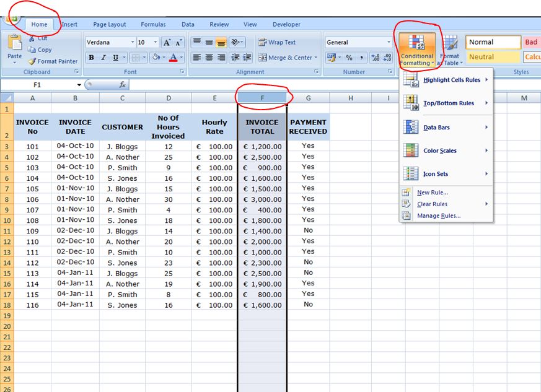
Task: Open Highlight Cells Rules submenu
Action: [x=446, y=80]
